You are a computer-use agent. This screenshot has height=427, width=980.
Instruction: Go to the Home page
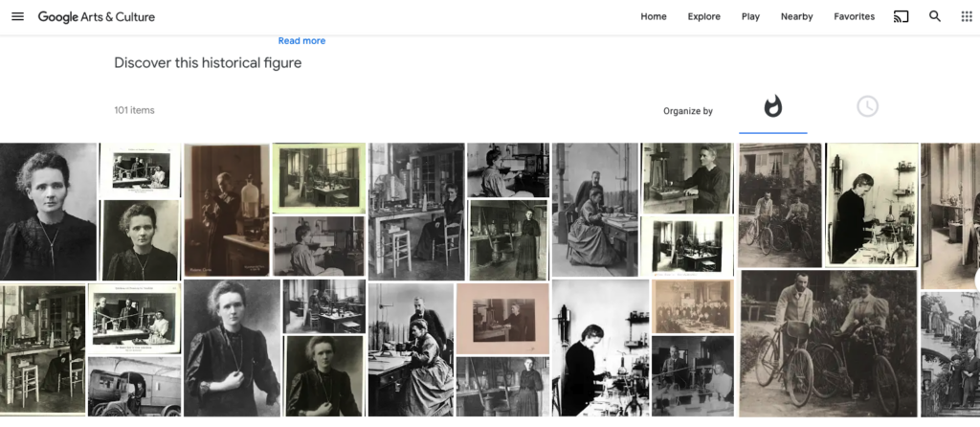(653, 17)
